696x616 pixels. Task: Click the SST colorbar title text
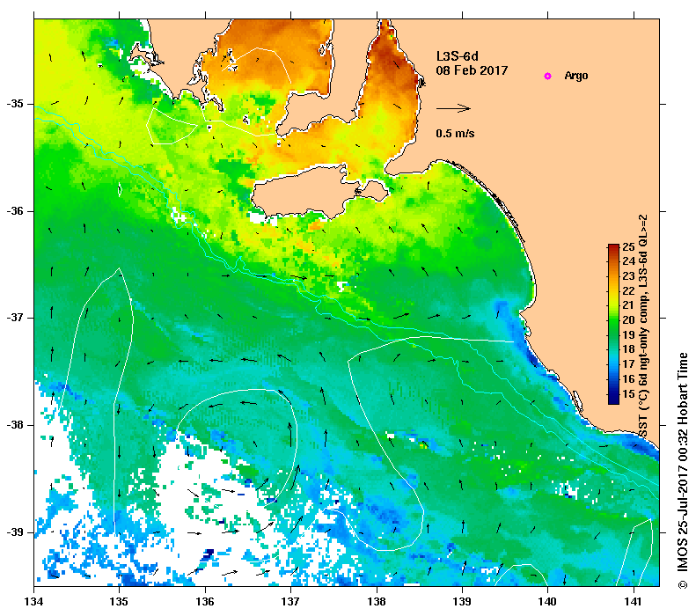tap(643, 326)
